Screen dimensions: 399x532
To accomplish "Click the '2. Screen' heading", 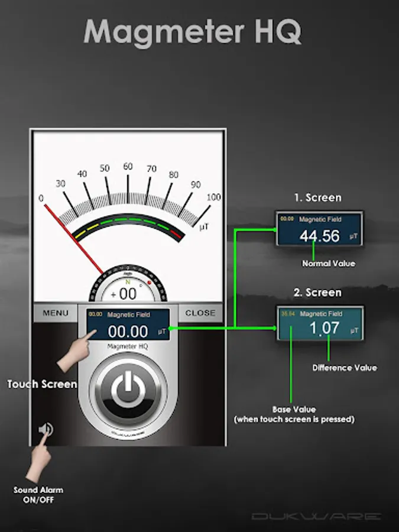I will (x=317, y=293).
